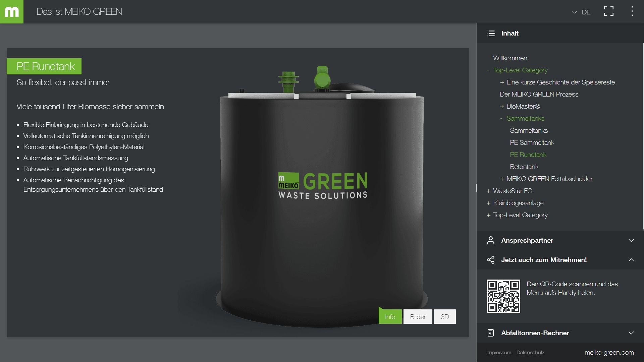The image size is (644, 362).
Task: Click the sidebar collapse handle
Action: (476, 188)
